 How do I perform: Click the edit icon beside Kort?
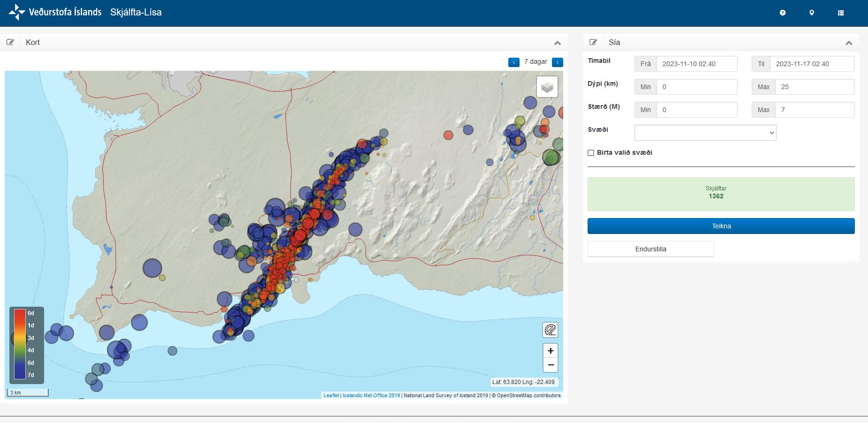pos(10,42)
